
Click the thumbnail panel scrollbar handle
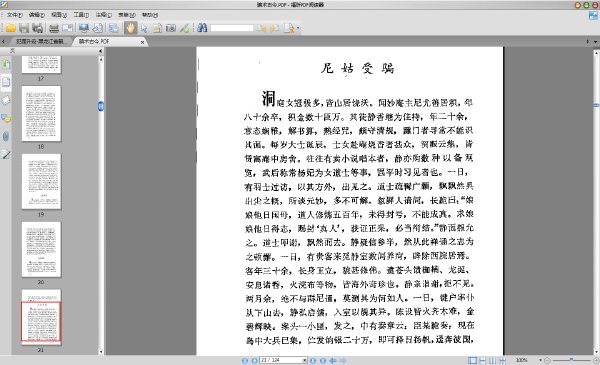pyautogui.click(x=101, y=106)
